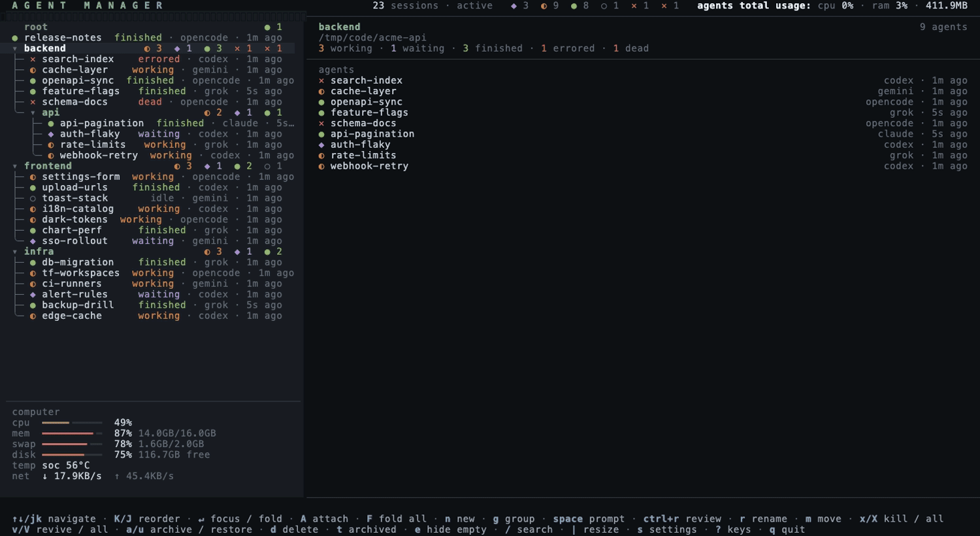Click the orange icon beside rate-limits in the agents list
Screen dimensions: 980x536
321,156
